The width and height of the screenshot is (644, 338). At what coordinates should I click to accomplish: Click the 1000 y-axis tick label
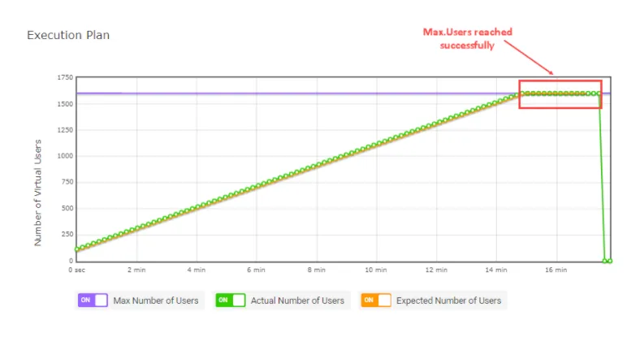(x=65, y=156)
